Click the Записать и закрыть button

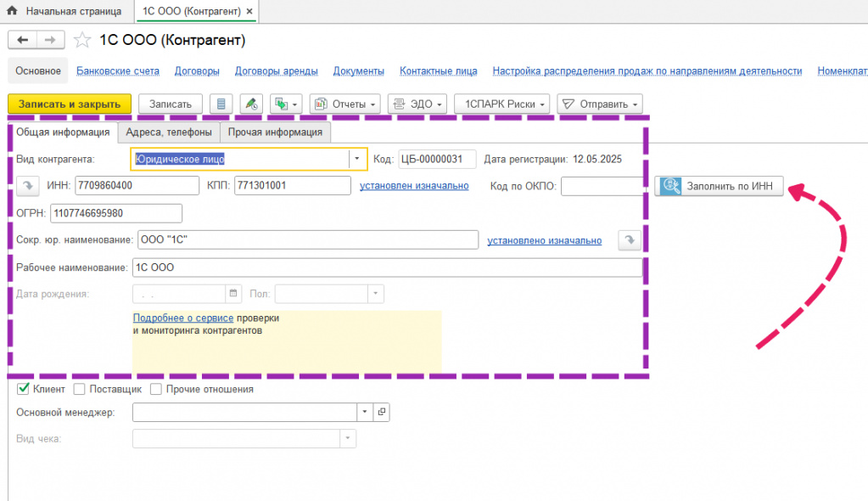pyautogui.click(x=70, y=104)
